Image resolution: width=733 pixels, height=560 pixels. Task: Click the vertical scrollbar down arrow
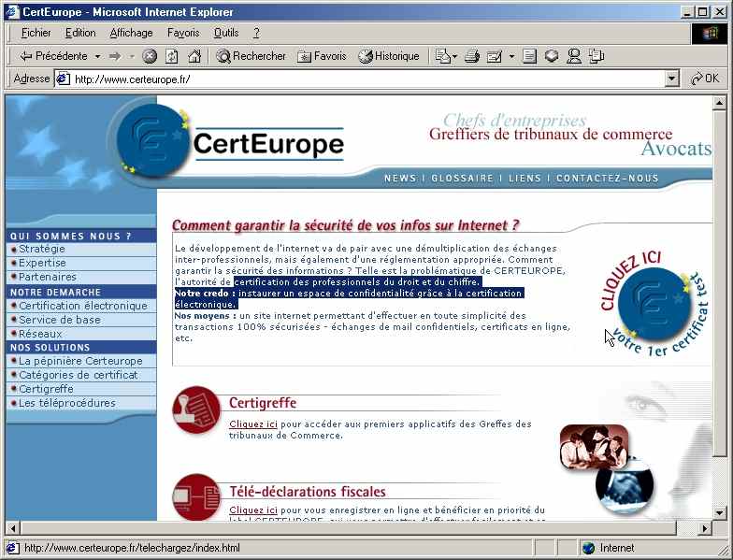[x=720, y=512]
